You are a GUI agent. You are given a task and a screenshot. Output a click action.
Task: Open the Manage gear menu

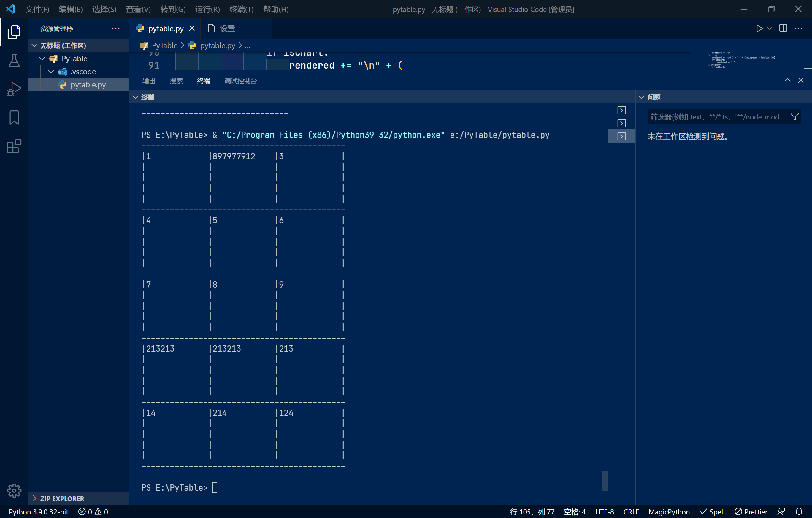(14, 490)
